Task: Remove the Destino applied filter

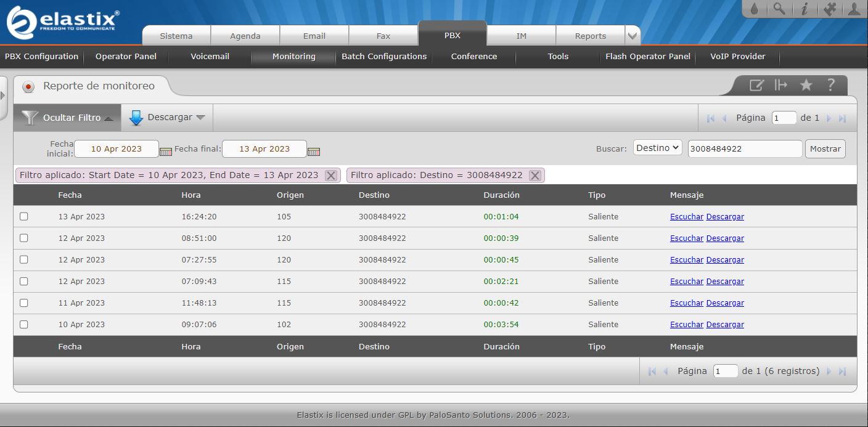Action: [534, 176]
